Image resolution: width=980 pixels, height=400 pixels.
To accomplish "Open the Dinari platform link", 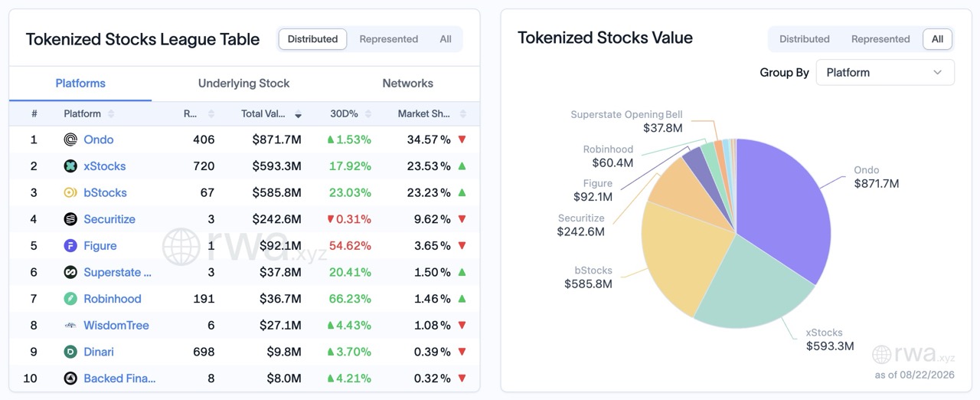I will point(99,352).
